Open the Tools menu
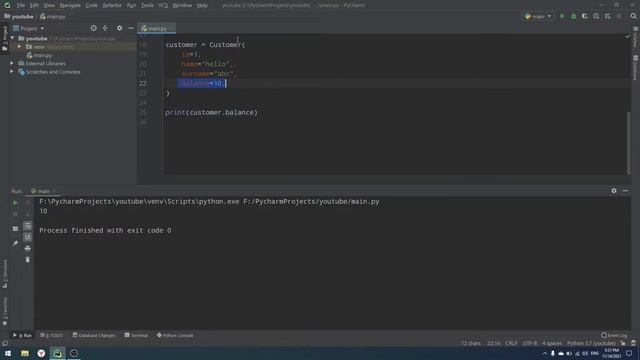The image size is (640, 360). coord(147,5)
